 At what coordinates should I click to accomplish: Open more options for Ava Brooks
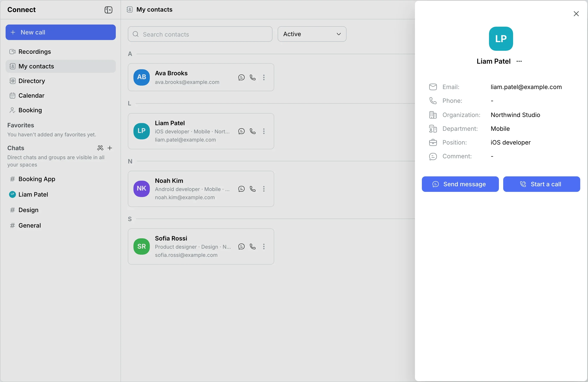(264, 77)
